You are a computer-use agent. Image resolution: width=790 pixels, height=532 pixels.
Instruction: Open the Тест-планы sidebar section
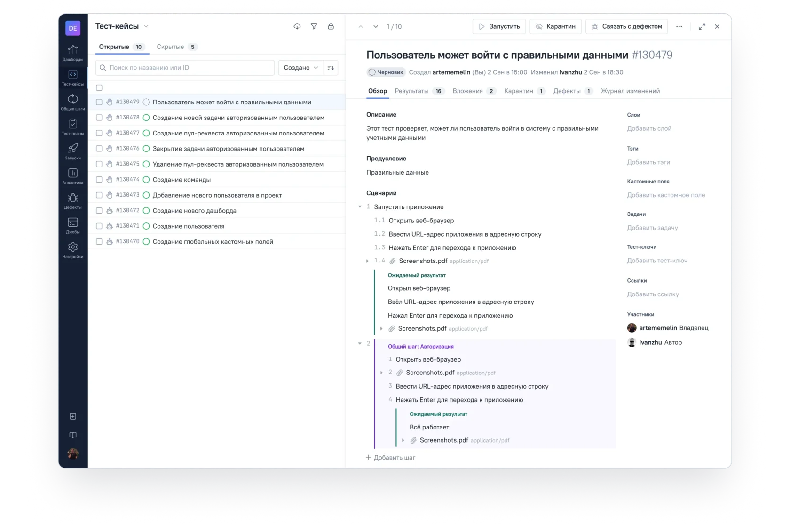[73, 127]
